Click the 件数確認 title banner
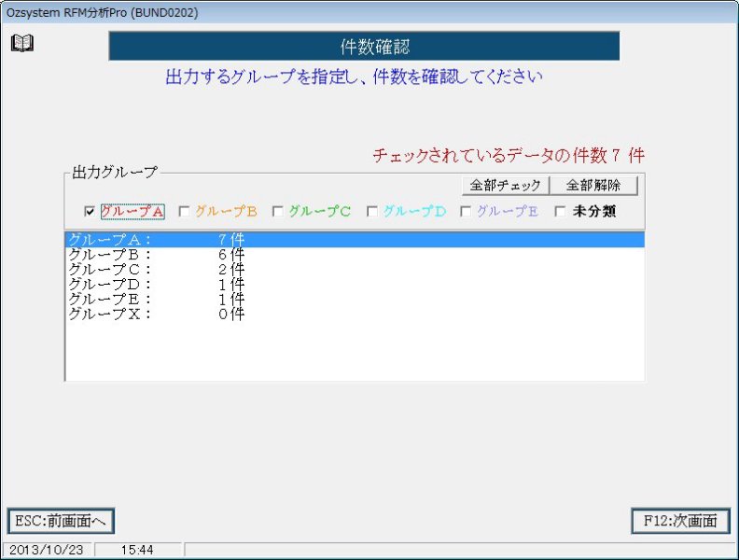 click(364, 46)
